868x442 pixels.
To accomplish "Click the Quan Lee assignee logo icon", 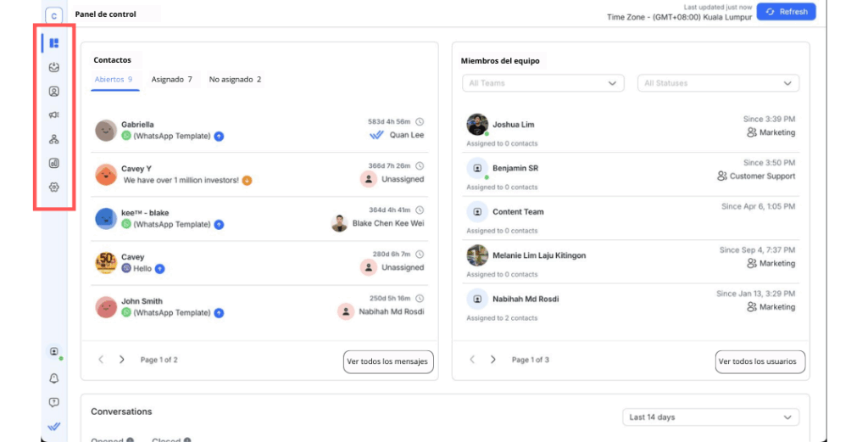I will (376, 135).
